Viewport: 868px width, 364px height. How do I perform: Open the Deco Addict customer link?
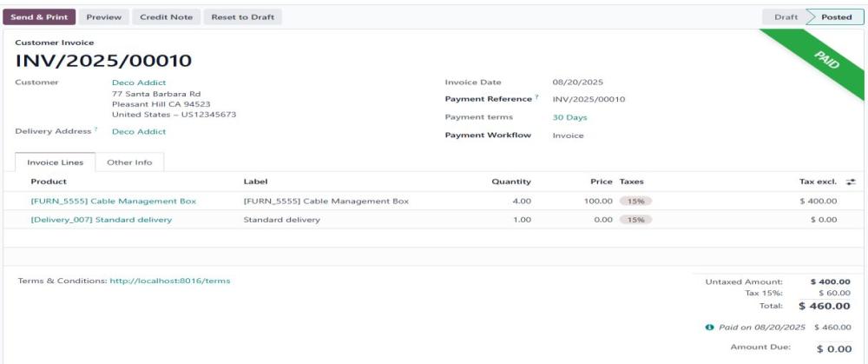point(139,83)
